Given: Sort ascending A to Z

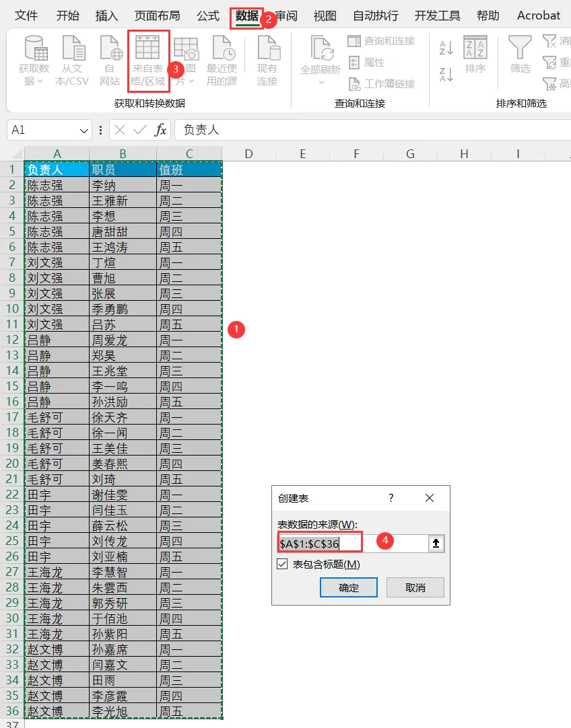Looking at the screenshot, I should point(446,47).
